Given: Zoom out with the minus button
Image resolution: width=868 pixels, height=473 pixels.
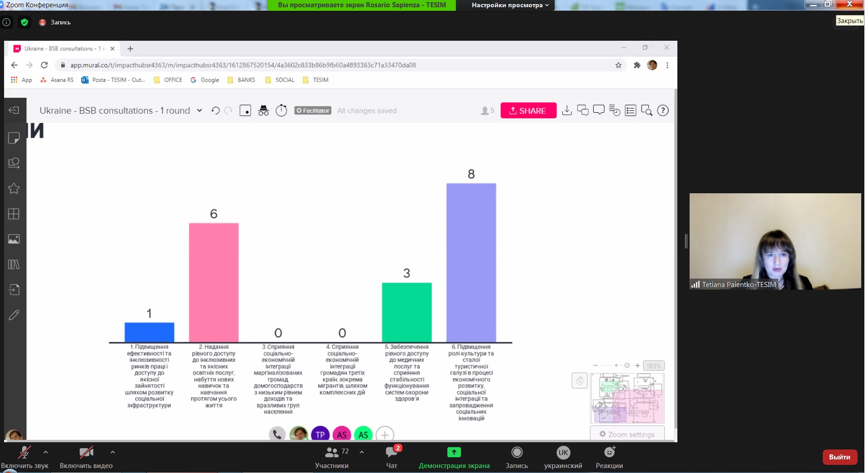Looking at the screenshot, I should 595,366.
